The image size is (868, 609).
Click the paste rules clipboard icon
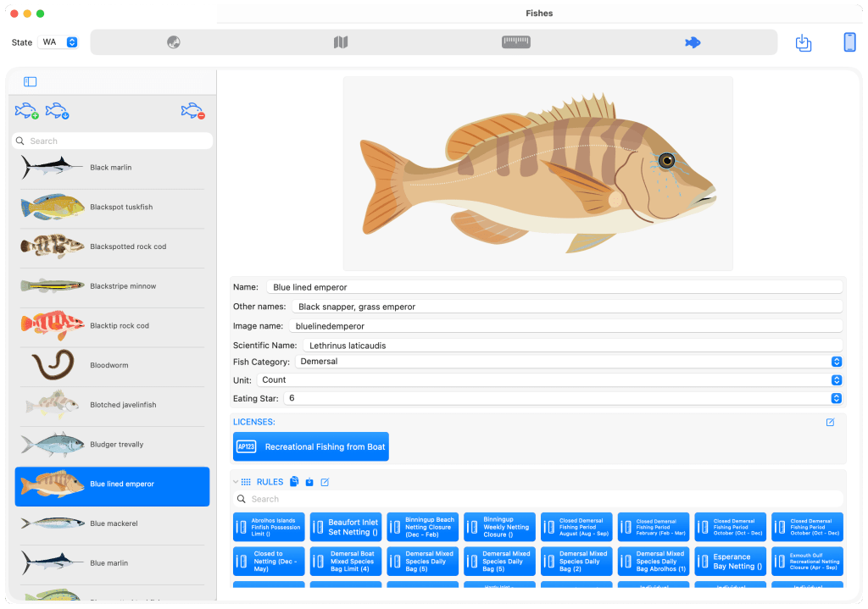pyautogui.click(x=309, y=482)
